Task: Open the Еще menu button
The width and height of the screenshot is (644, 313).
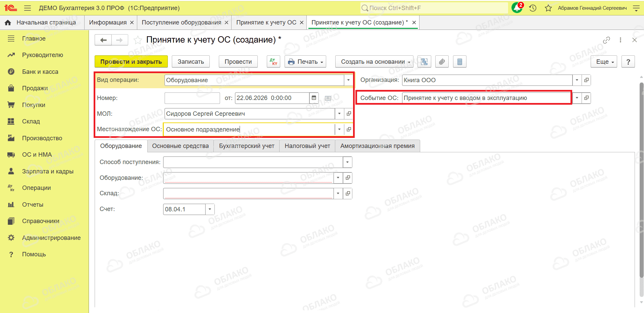Action: click(x=604, y=62)
